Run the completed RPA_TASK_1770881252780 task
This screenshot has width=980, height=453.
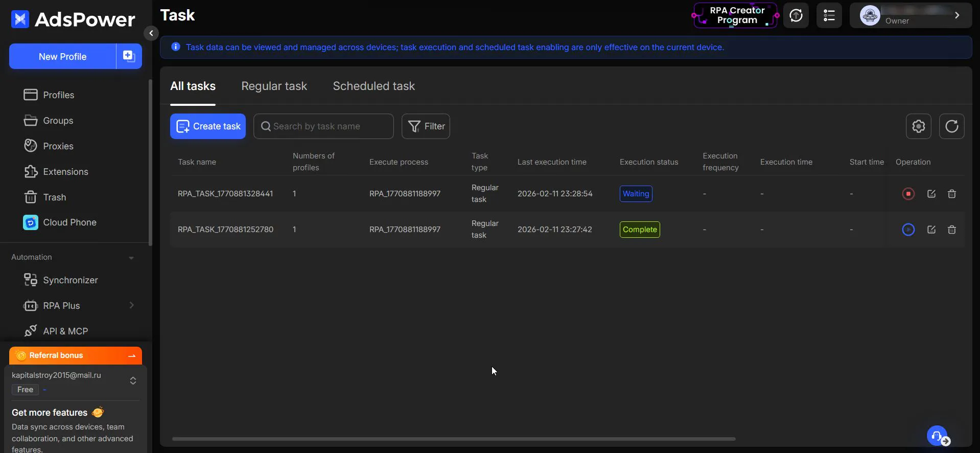[908, 230]
